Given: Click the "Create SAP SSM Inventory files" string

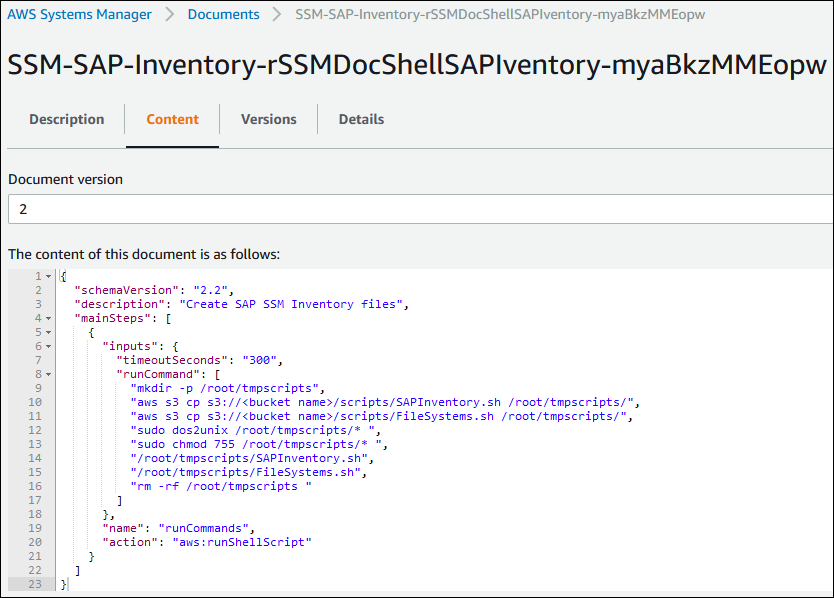Looking at the screenshot, I should [291, 304].
